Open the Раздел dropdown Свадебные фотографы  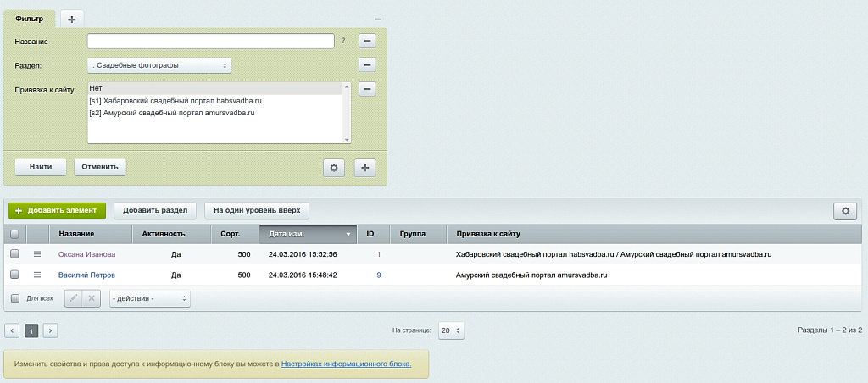[x=159, y=65]
